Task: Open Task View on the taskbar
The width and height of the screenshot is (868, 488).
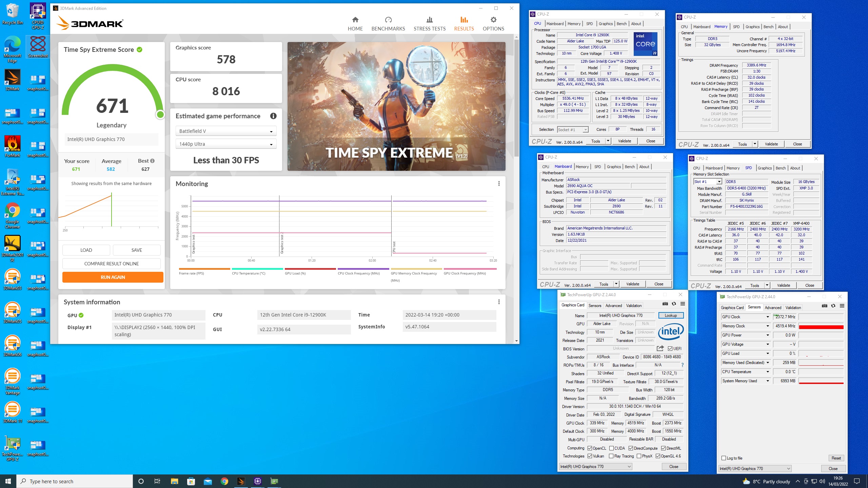Action: (157, 481)
